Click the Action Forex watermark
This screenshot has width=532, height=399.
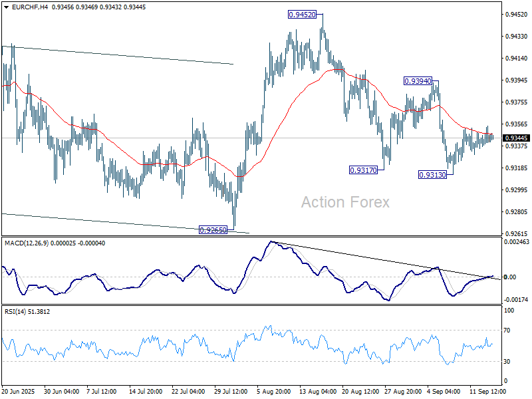pos(345,202)
